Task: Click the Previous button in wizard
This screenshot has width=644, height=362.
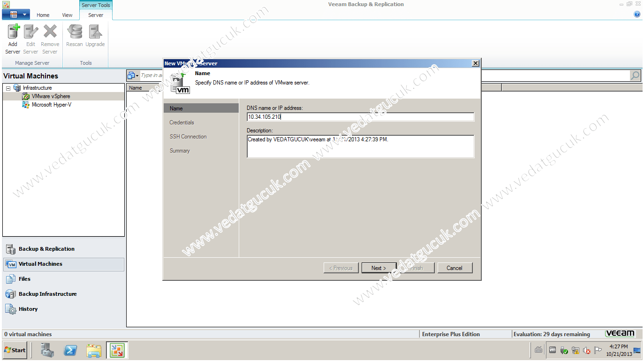Action: (341, 268)
